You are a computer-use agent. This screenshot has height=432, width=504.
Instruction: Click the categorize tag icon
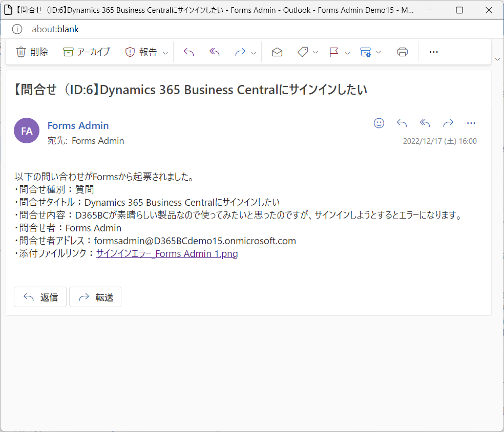click(x=303, y=52)
